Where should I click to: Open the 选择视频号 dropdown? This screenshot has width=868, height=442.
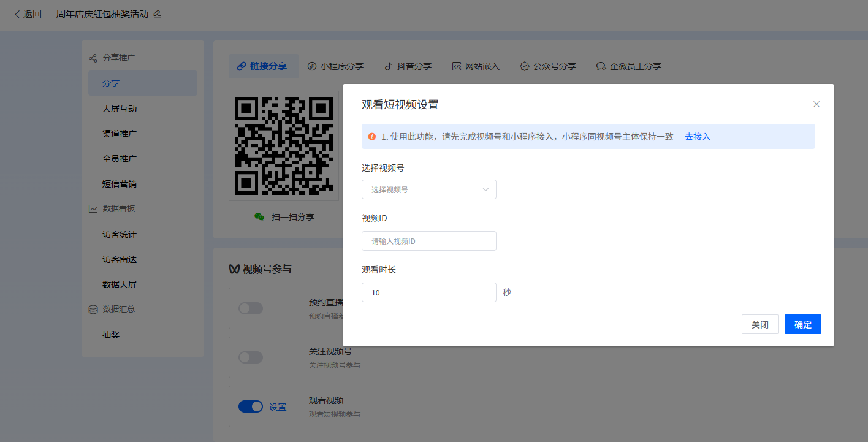tap(428, 189)
